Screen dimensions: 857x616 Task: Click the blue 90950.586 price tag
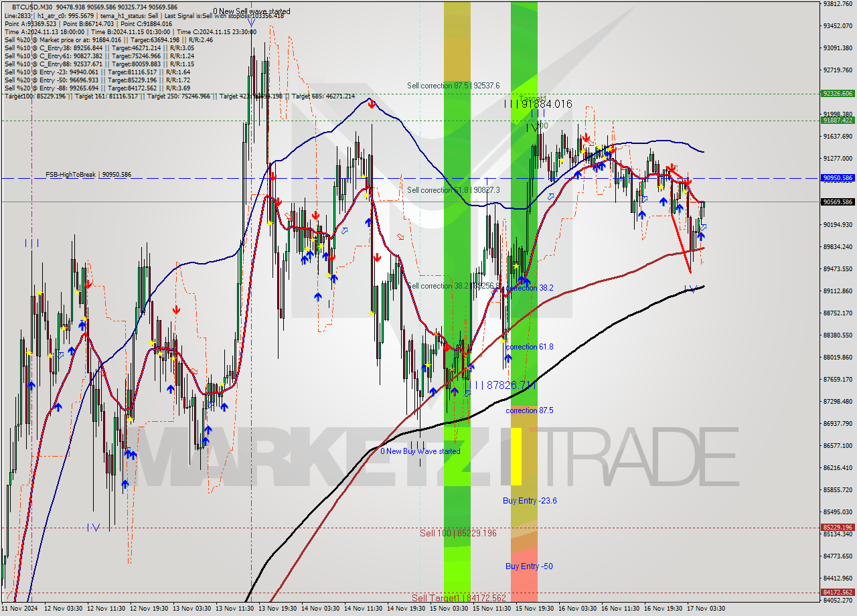(x=838, y=178)
